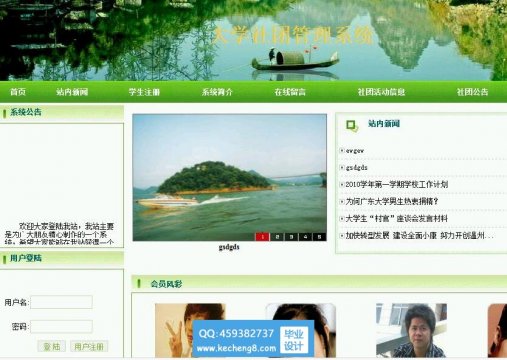This screenshot has height=360, width=507.
Task: Select slide 3 in image carousel
Action: point(291,237)
